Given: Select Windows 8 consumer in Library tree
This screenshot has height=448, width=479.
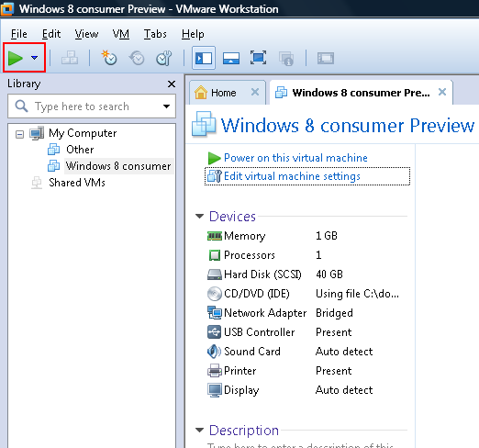Looking at the screenshot, I should click(x=118, y=166).
